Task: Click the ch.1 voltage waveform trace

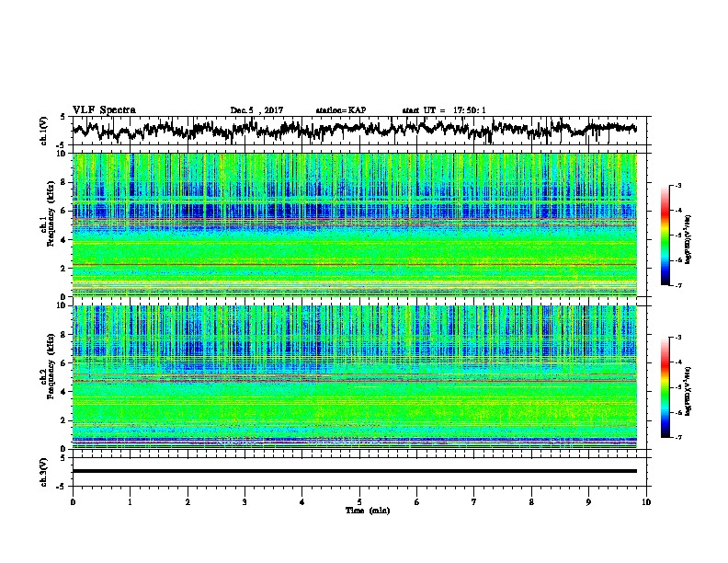Action: pos(354,130)
